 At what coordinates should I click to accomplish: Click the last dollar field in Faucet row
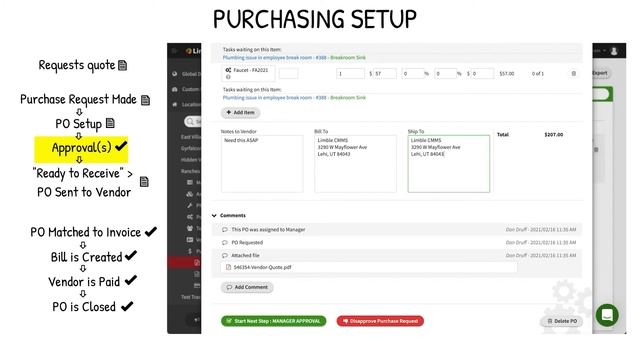pyautogui.click(x=482, y=73)
